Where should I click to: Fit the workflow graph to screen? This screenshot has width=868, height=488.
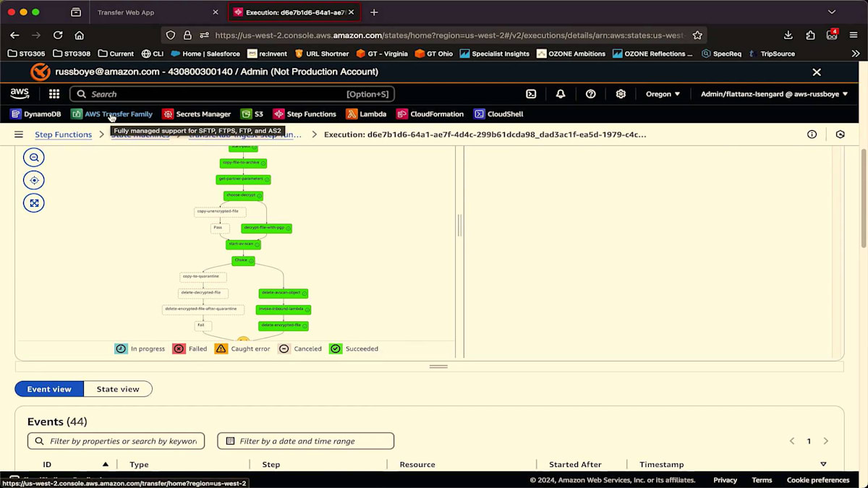34,203
